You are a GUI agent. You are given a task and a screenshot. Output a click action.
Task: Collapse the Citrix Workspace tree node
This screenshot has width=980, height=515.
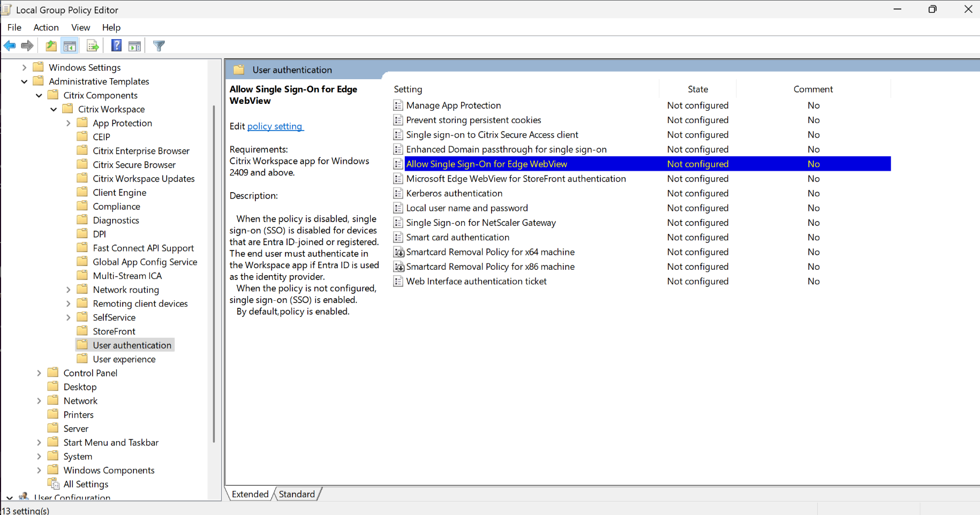point(54,109)
